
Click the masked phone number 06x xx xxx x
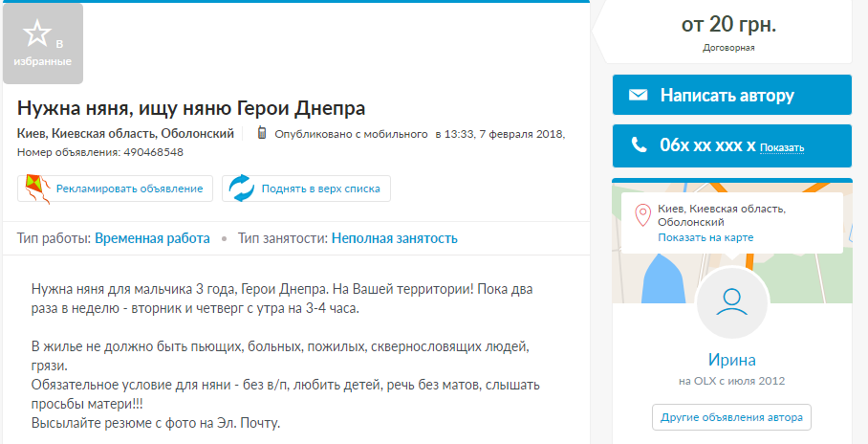pos(707,145)
